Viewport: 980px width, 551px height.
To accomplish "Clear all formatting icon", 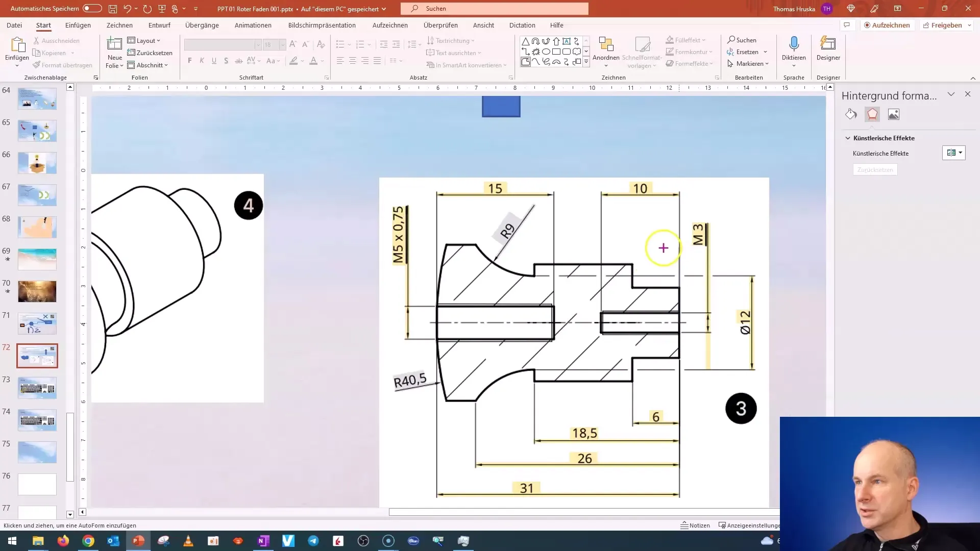I will tap(321, 44).
